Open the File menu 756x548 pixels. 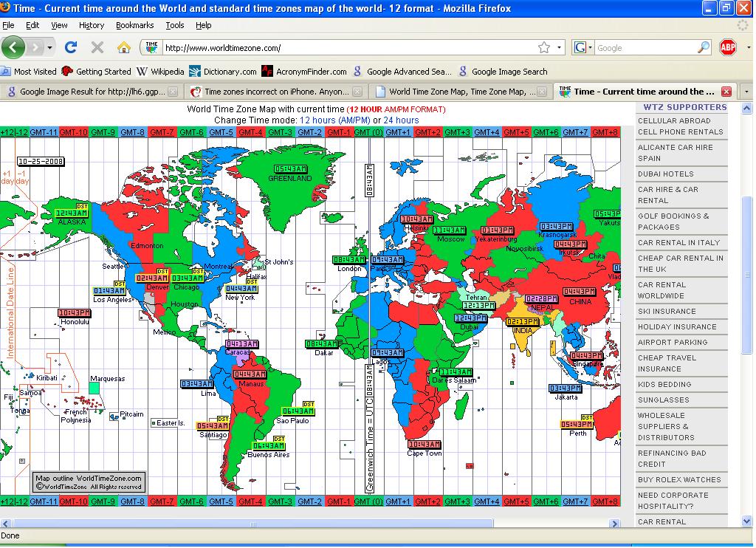[8, 25]
